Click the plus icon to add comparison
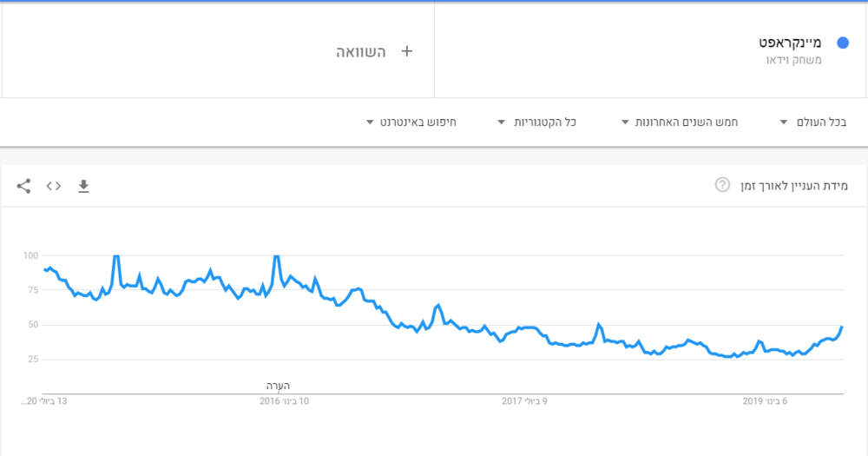 [406, 51]
